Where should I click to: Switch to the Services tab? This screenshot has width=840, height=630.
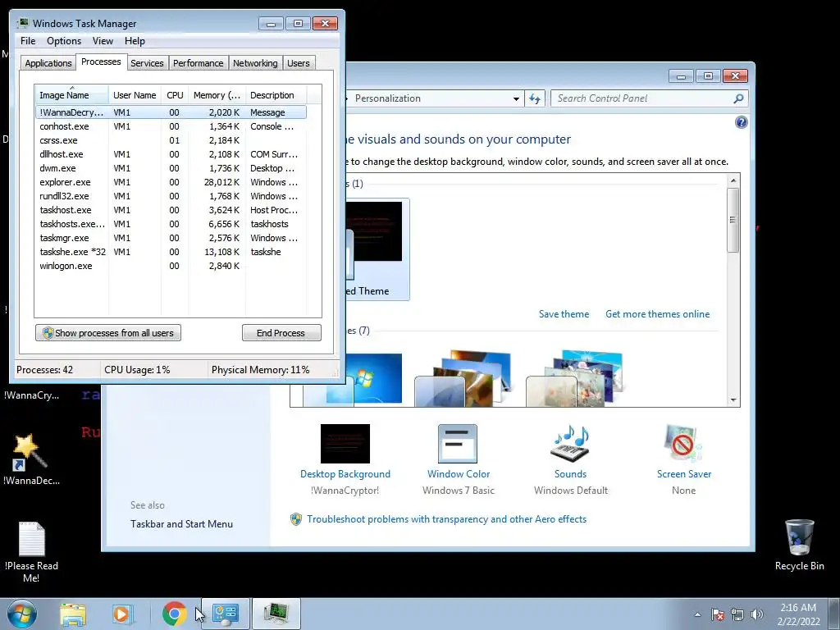(147, 63)
